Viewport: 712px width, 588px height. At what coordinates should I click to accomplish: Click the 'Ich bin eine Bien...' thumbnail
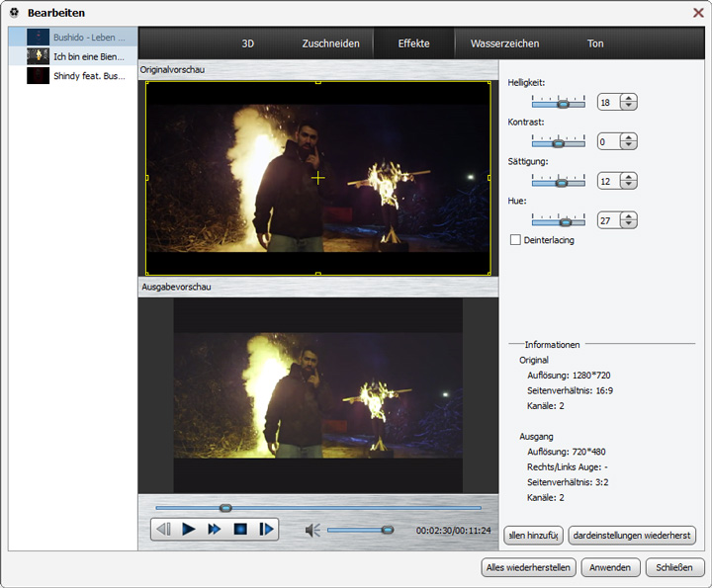[39, 56]
